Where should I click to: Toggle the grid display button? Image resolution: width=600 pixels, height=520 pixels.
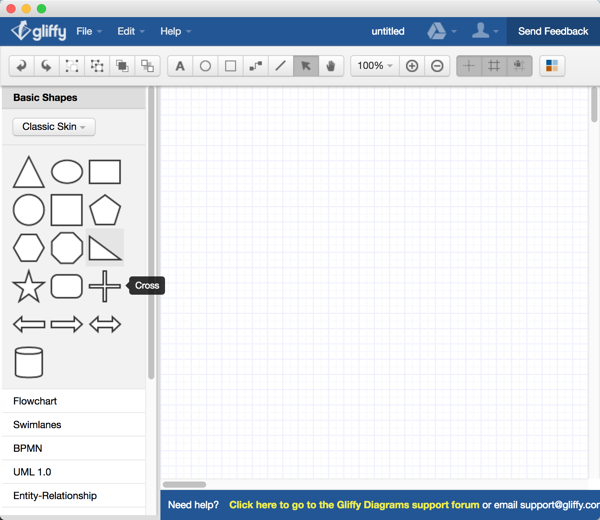pyautogui.click(x=494, y=66)
